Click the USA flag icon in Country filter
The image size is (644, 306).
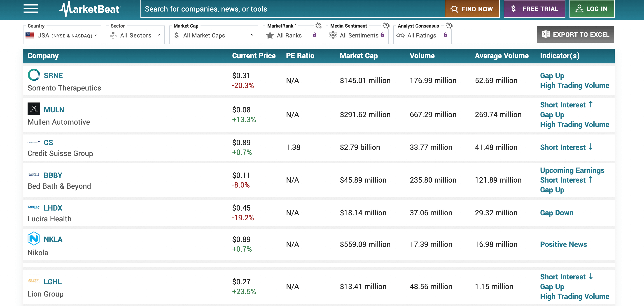30,35
